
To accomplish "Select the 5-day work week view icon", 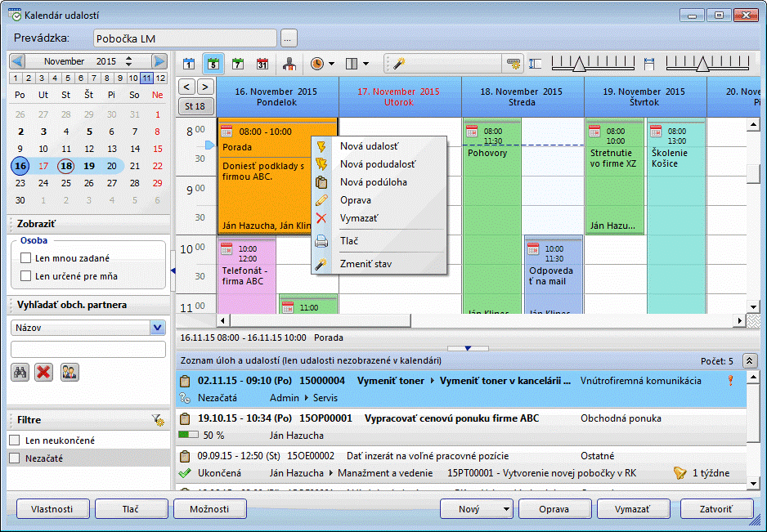I will [x=213, y=64].
